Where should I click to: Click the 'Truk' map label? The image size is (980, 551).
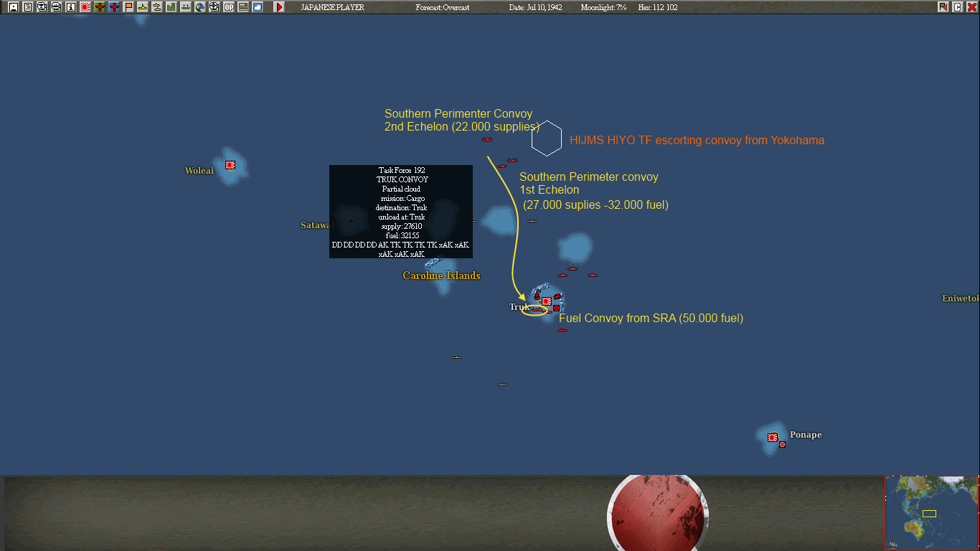click(x=519, y=307)
